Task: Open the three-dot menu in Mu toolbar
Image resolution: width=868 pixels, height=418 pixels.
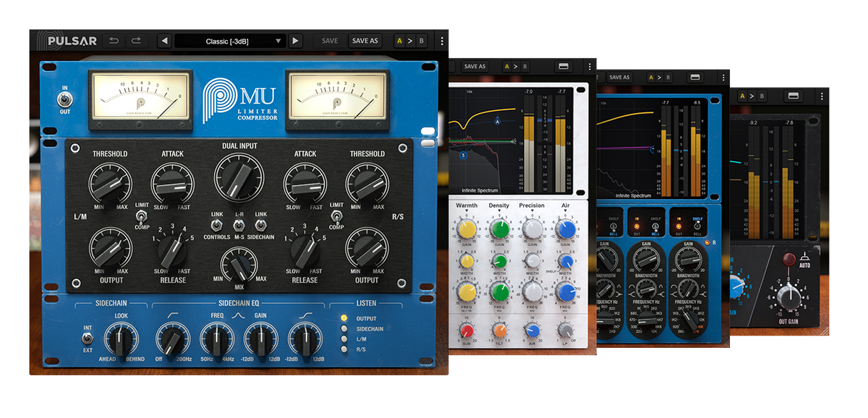Action: coord(442,41)
